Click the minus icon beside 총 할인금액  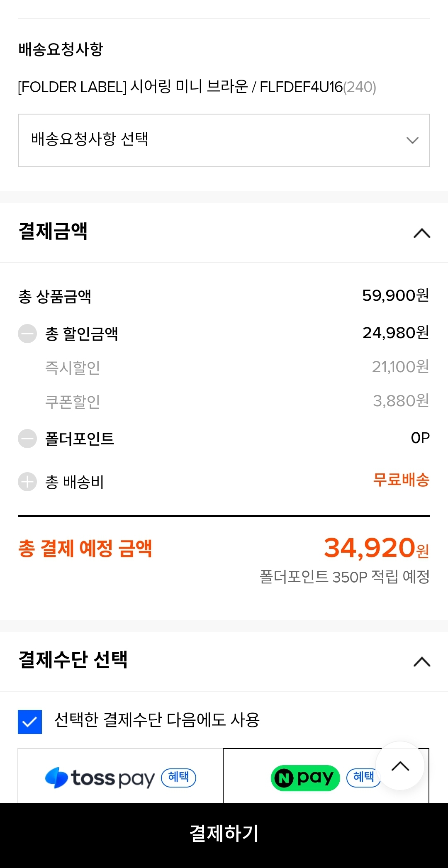pyautogui.click(x=27, y=334)
